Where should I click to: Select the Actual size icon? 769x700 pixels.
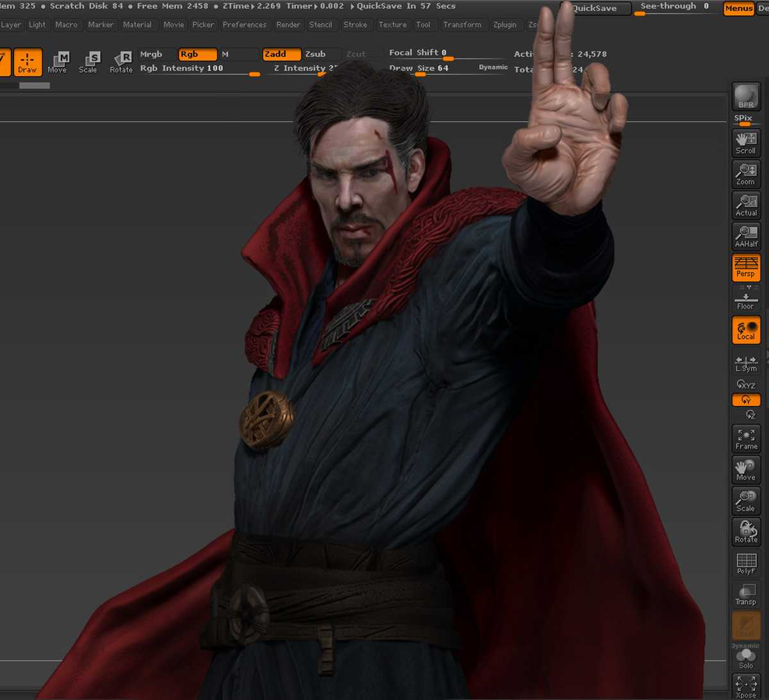click(x=746, y=205)
